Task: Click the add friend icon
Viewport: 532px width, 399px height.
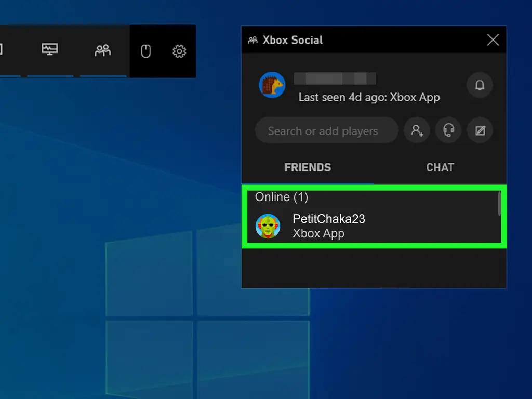Action: pos(417,130)
